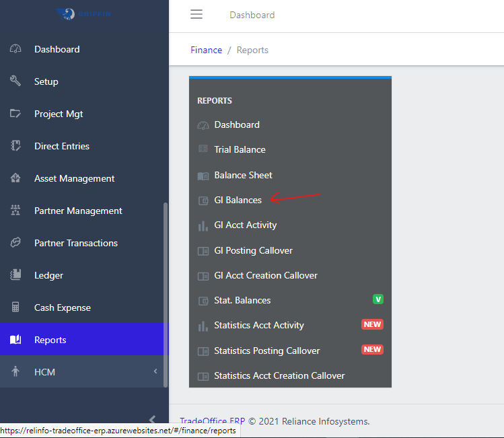The image size is (504, 438).
Task: Click the table icon beside Trial Balance
Action: click(x=203, y=149)
